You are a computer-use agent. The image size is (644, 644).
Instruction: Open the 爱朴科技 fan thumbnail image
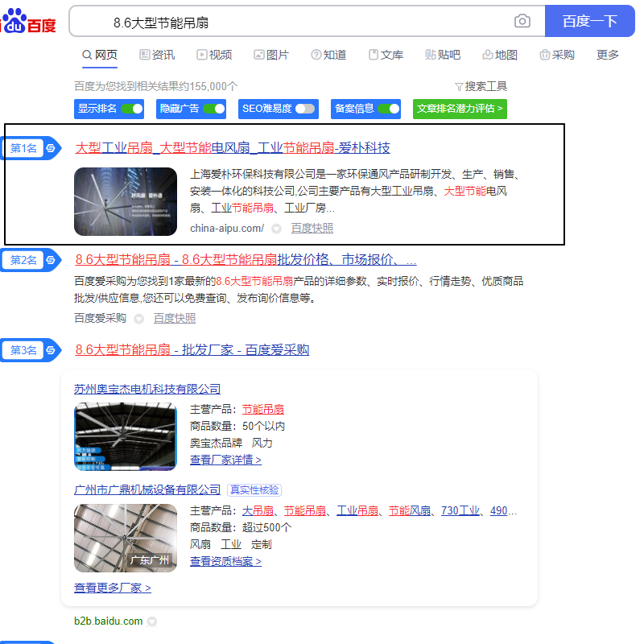click(126, 201)
